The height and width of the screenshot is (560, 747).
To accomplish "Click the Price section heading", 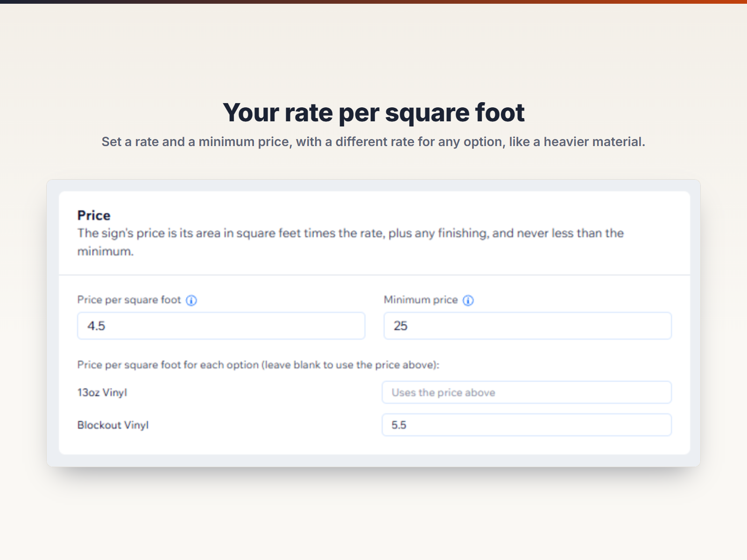I will (94, 215).
